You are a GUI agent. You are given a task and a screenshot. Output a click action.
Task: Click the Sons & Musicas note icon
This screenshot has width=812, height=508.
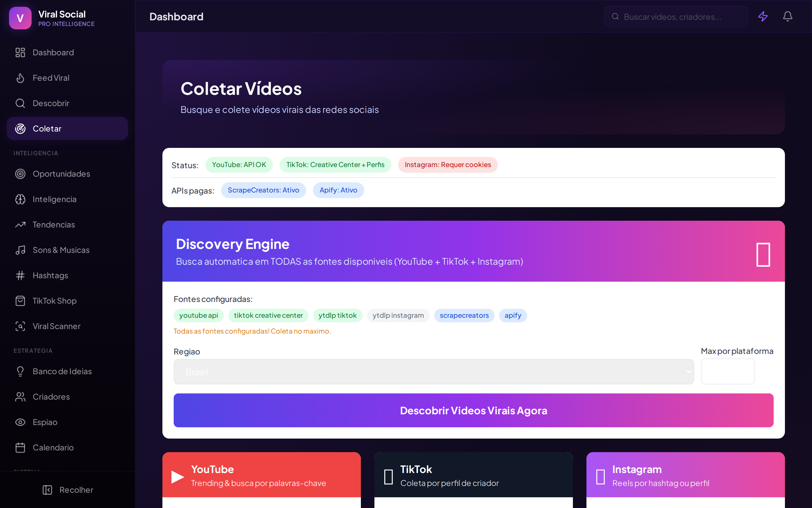pyautogui.click(x=20, y=250)
